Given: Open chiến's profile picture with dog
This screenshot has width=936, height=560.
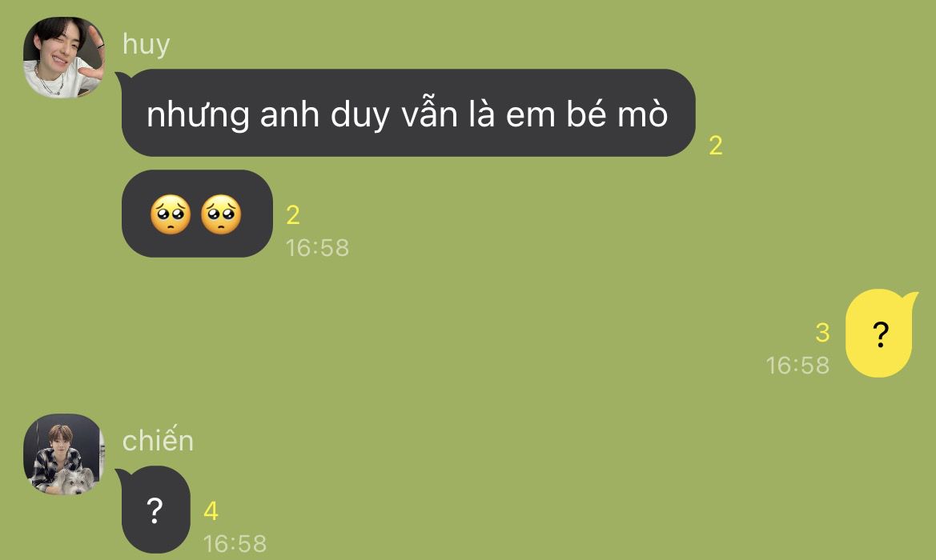Looking at the screenshot, I should pos(64,454).
